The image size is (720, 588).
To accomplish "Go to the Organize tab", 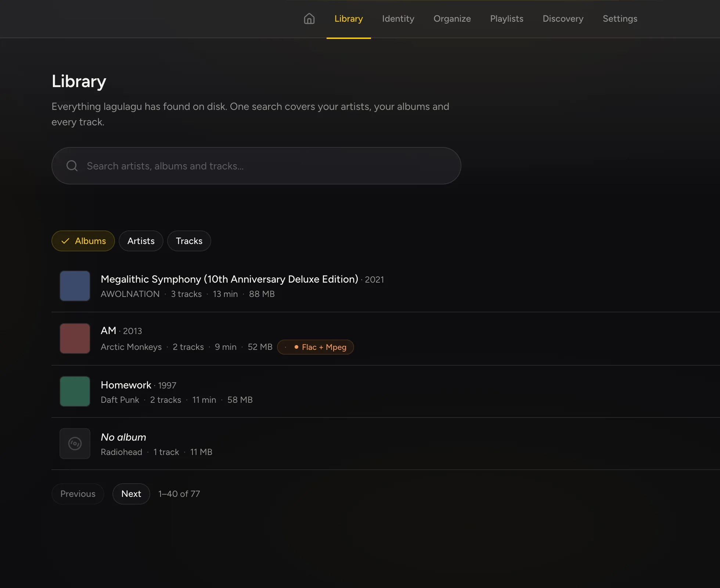I will pos(452,19).
